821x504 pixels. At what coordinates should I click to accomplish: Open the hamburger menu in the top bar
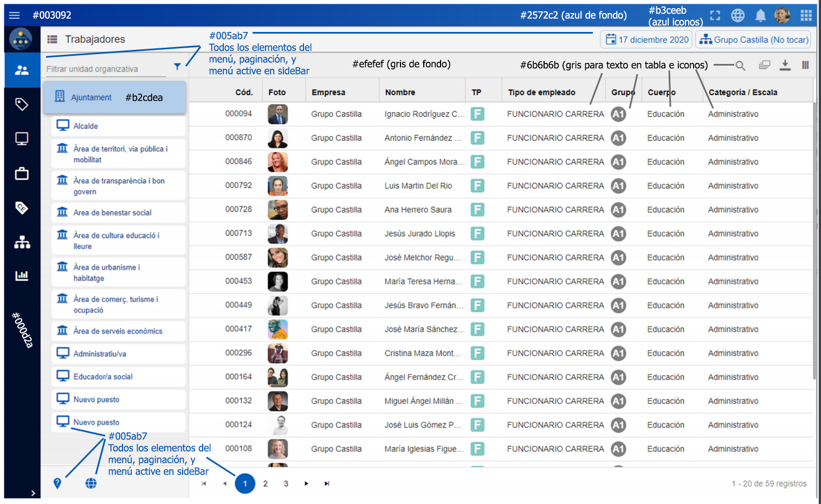click(x=15, y=15)
